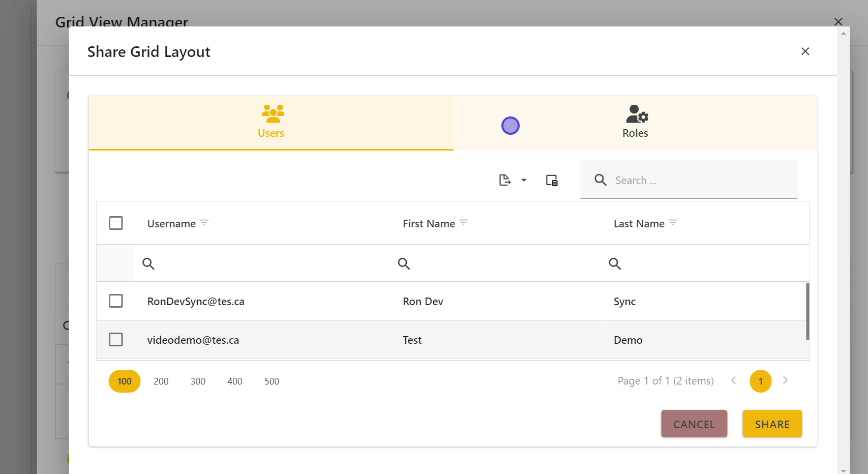Click the export grid data icon
The height and width of the screenshot is (474, 868).
(504, 180)
